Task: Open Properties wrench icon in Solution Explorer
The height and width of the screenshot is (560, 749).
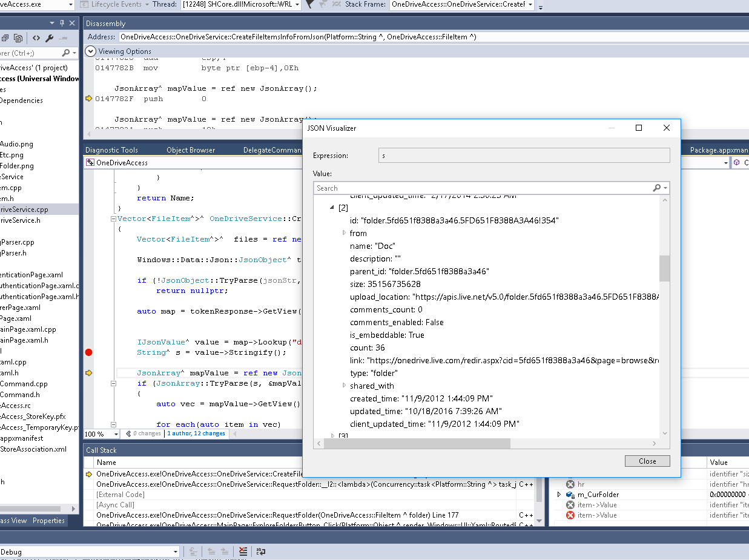Action: [50, 38]
